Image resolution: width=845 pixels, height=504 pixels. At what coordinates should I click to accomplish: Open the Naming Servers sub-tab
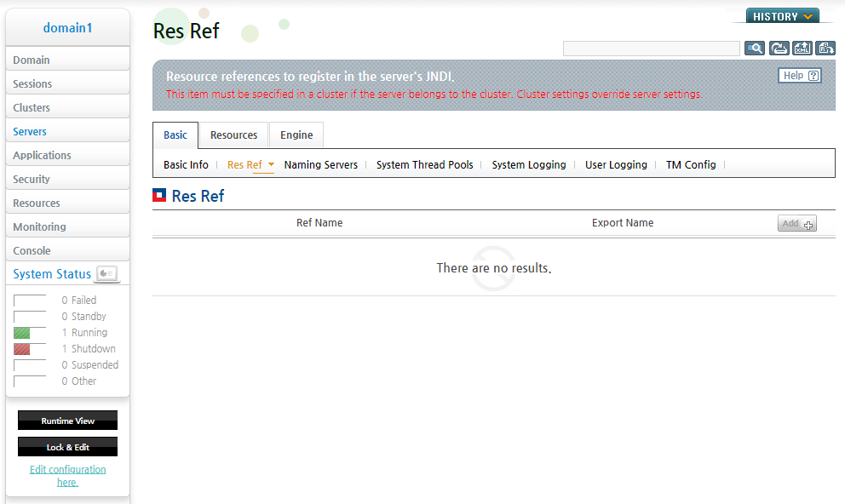click(x=320, y=165)
